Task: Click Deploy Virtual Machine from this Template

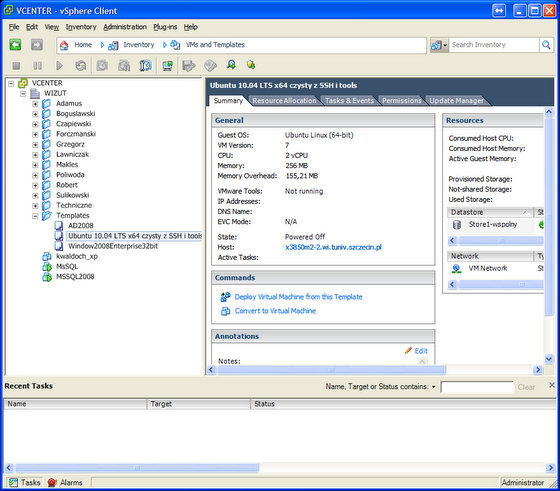Action: click(x=298, y=297)
